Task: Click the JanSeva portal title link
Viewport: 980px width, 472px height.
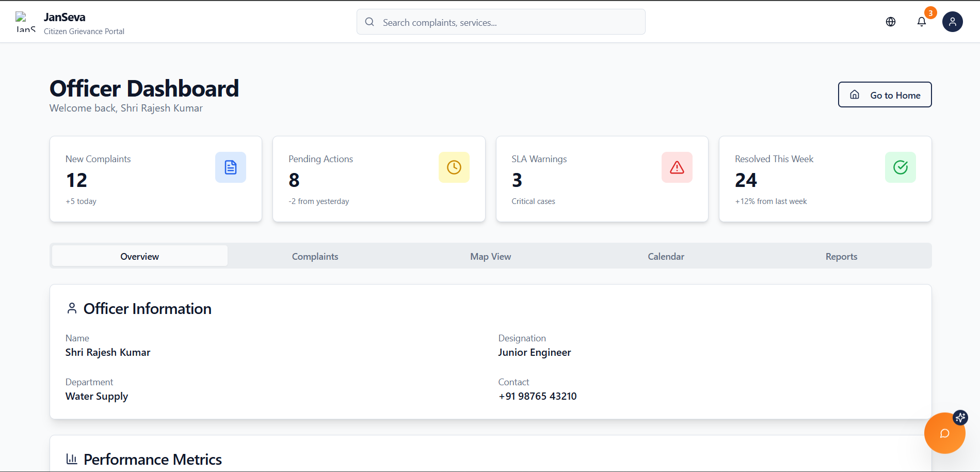Action: point(65,17)
